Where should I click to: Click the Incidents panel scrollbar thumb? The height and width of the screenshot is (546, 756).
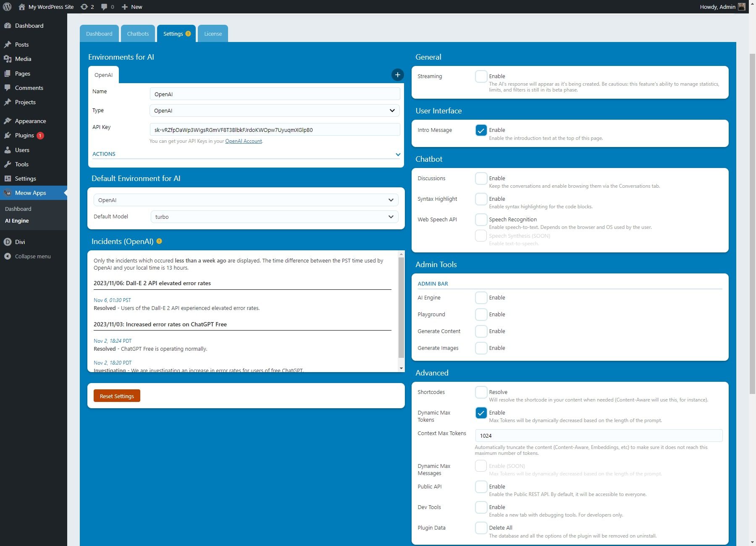click(401, 308)
